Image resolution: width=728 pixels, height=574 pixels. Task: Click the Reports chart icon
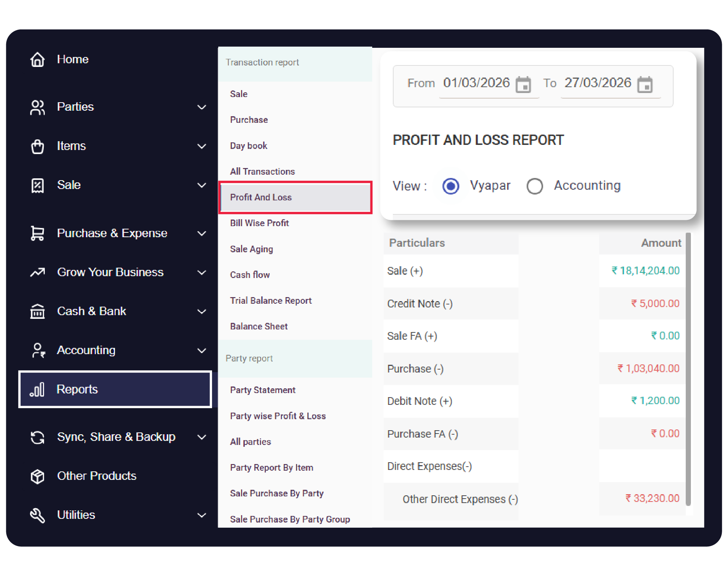[38, 389]
